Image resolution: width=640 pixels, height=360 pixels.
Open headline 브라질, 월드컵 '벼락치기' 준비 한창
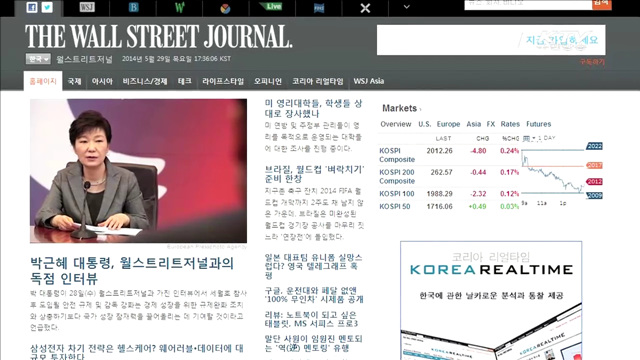(314, 174)
